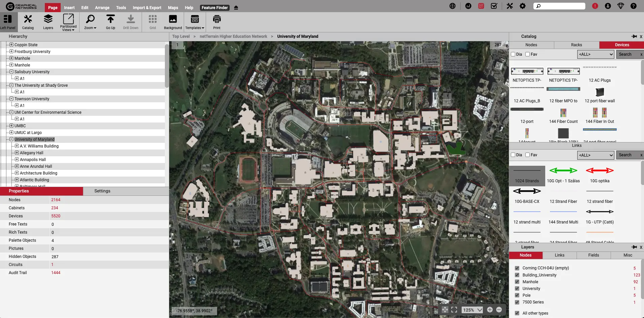Viewport: 644px width, 318px height.
Task: Open the Insert menu
Action: click(x=69, y=7)
